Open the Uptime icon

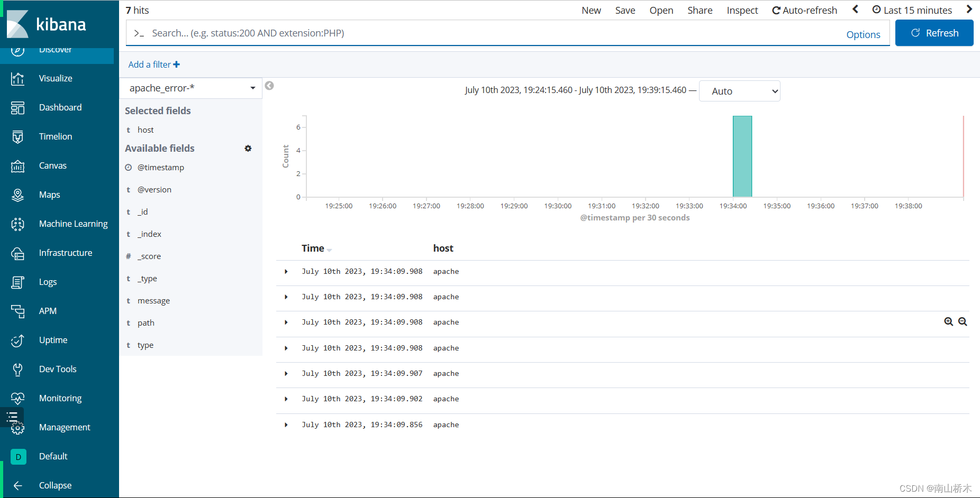coord(17,340)
